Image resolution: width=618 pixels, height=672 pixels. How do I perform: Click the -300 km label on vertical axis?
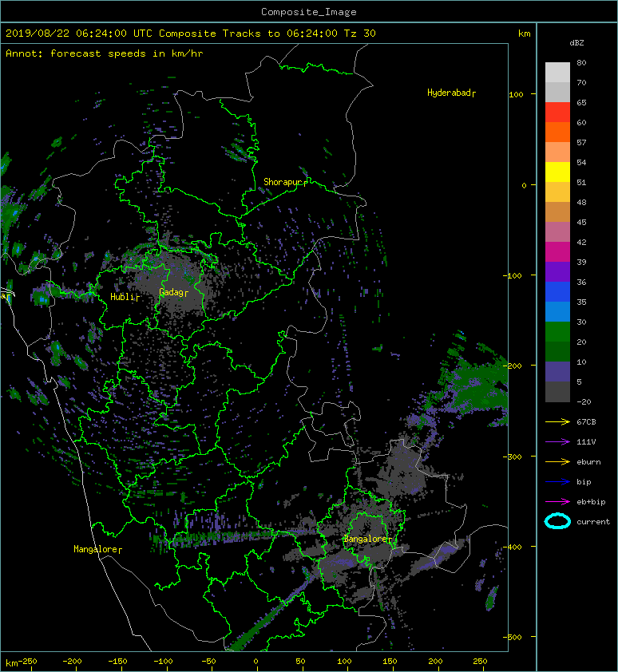coord(513,457)
